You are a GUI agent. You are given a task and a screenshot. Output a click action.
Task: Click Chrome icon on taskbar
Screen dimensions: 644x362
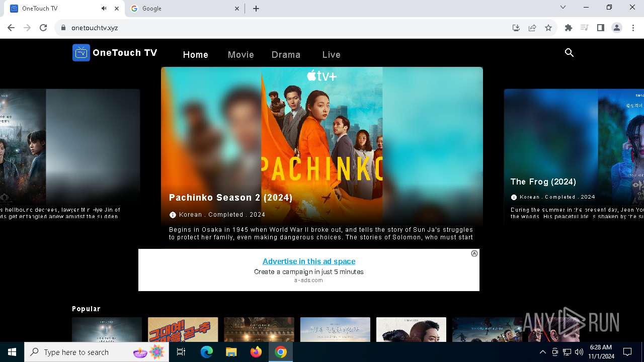tap(281, 352)
